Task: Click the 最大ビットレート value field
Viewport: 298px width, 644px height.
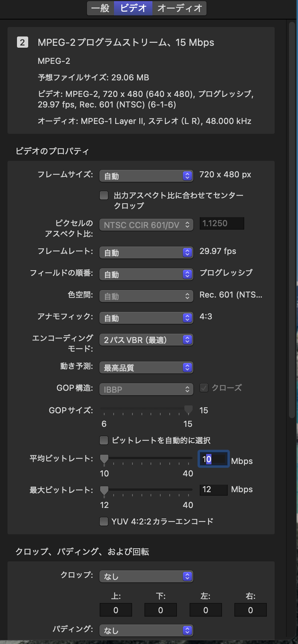Action: click(x=213, y=490)
